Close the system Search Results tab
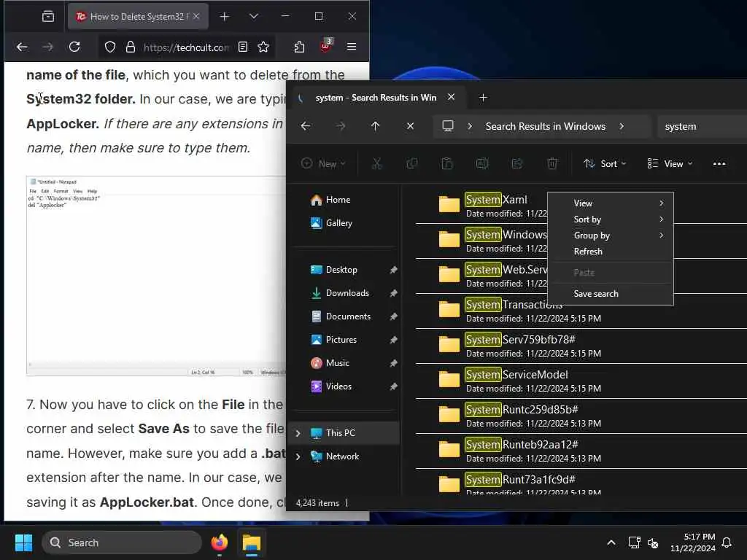 pos(451,97)
